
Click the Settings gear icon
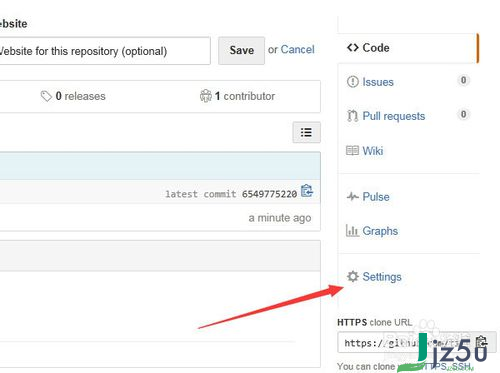coord(352,276)
